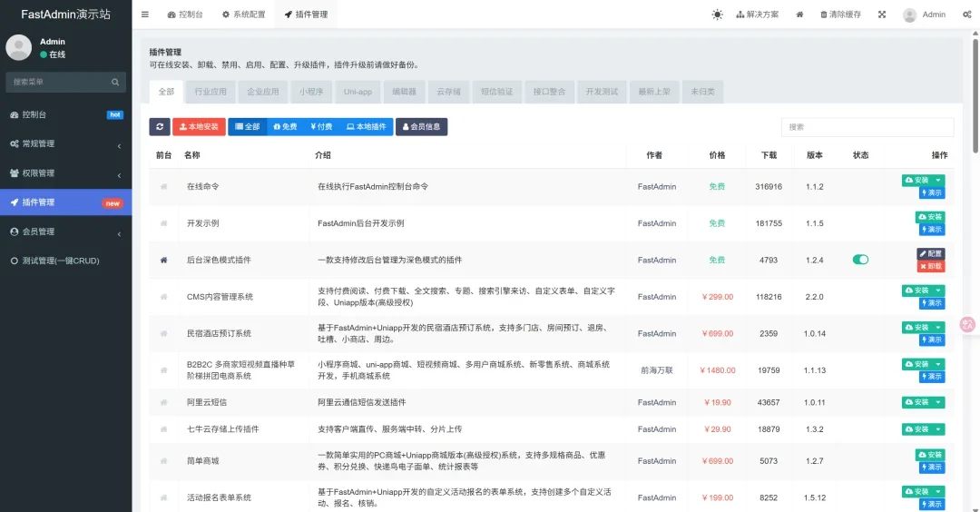Screen dimensions: 980x512
Task: Open the settings cogs icon at the header's right end
Action: pos(967,15)
